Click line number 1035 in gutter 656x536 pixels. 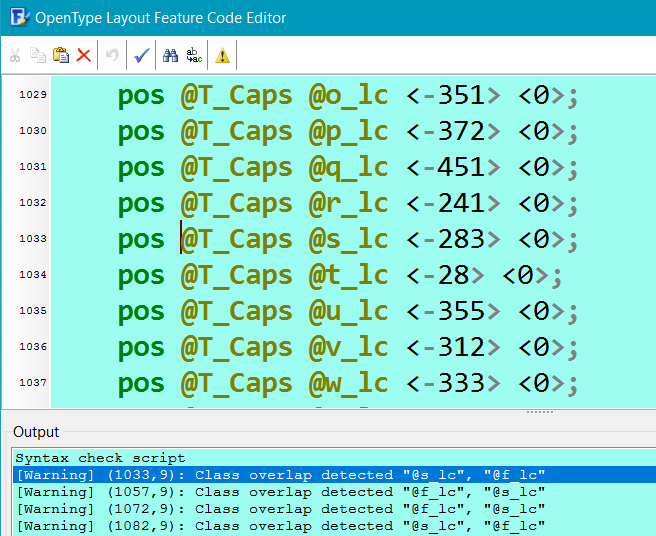point(33,310)
